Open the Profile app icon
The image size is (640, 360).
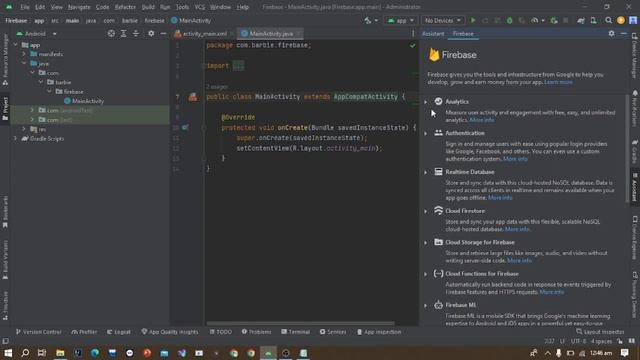[x=534, y=20]
